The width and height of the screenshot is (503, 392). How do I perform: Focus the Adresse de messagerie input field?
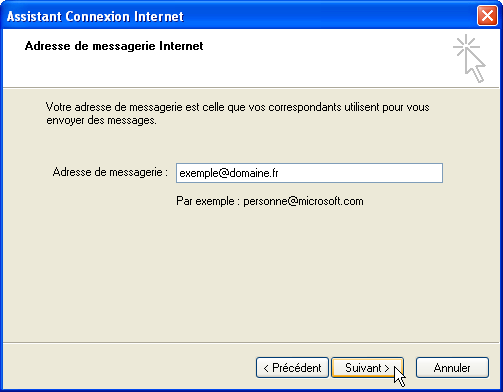tap(309, 173)
